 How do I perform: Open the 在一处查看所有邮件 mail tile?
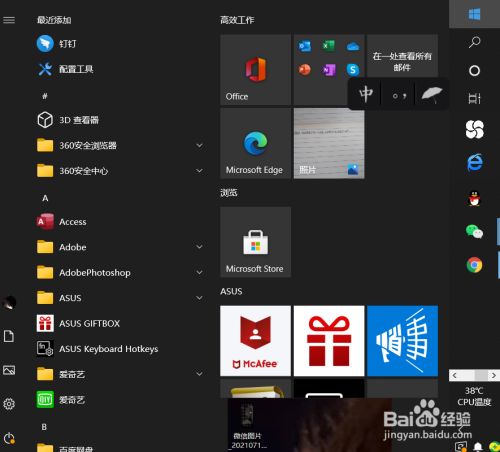pyautogui.click(x=402, y=56)
